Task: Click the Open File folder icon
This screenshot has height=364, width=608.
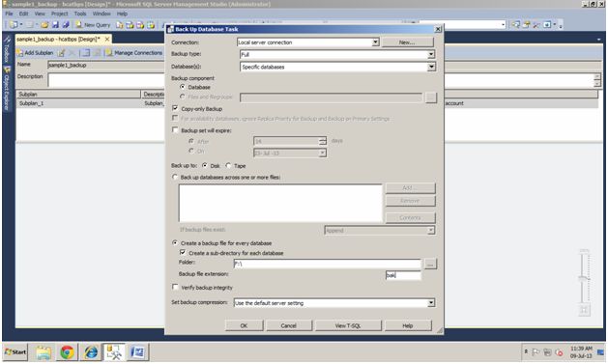Action: tap(44, 25)
